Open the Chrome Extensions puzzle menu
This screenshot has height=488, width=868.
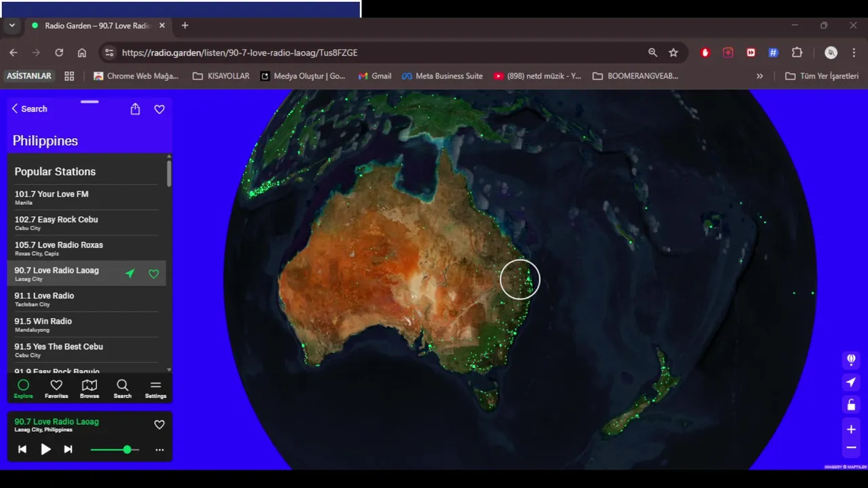pos(797,53)
